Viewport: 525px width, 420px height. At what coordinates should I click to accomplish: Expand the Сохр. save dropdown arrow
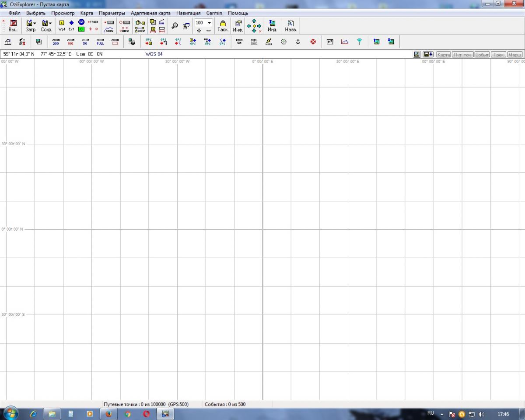point(50,23)
